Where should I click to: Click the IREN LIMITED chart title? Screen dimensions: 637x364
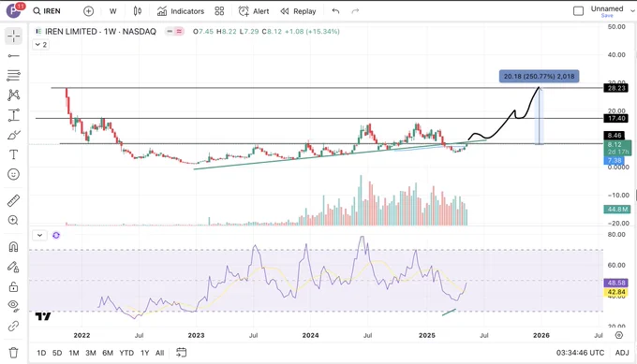coord(100,31)
